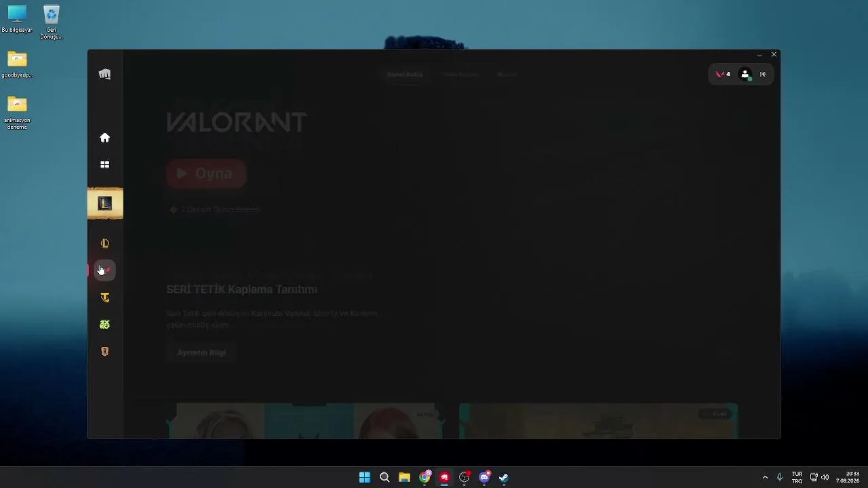Open the games grid view icon

click(x=104, y=165)
